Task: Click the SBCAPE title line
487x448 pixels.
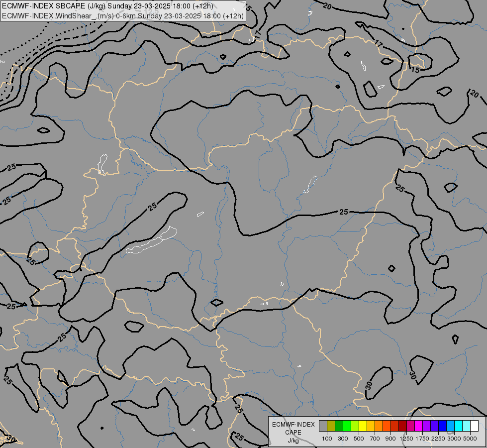Action: coord(107,6)
